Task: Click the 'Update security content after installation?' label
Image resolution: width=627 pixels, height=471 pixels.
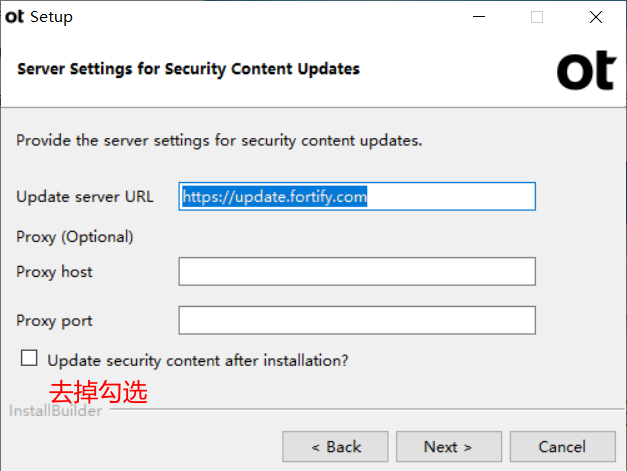Action: [x=198, y=361]
